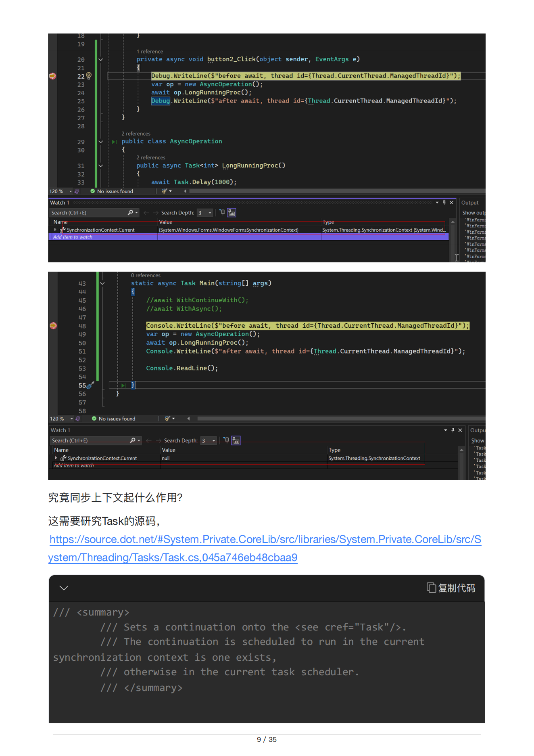
Task: Toggle the highlighted selected-items button in lower Watch 1 toolbar
Action: (236, 440)
